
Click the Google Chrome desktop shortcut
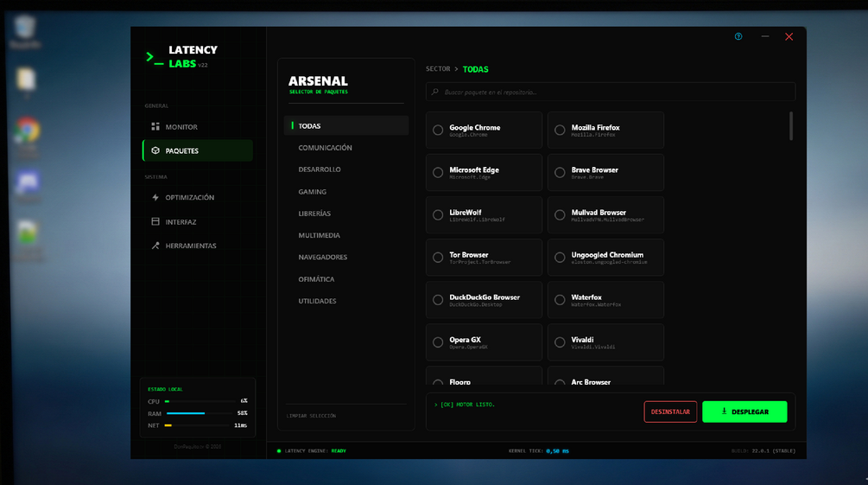pyautogui.click(x=27, y=138)
